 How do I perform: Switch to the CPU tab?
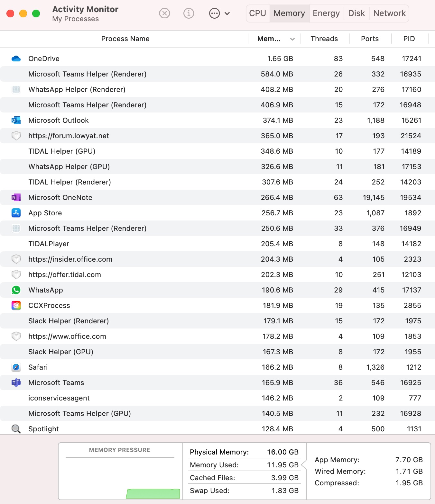coord(258,13)
